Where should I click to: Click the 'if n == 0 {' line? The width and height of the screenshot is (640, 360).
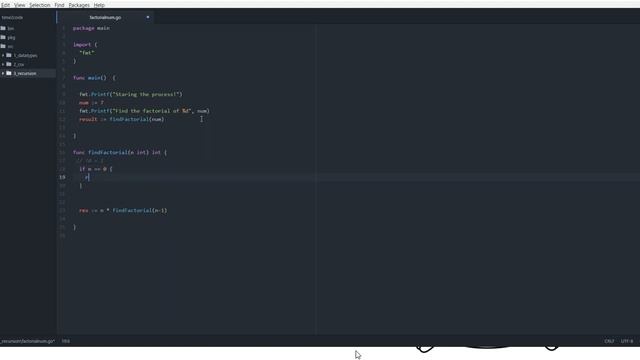click(96, 169)
